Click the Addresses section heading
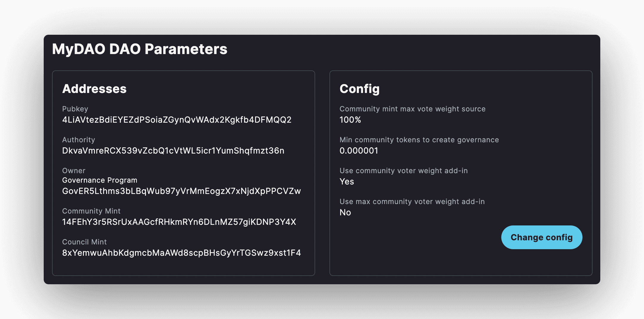Screen dimensions: 644x319 pyautogui.click(x=94, y=89)
